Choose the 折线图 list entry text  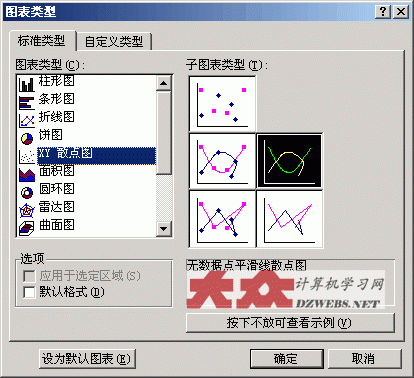pyautogui.click(x=56, y=117)
